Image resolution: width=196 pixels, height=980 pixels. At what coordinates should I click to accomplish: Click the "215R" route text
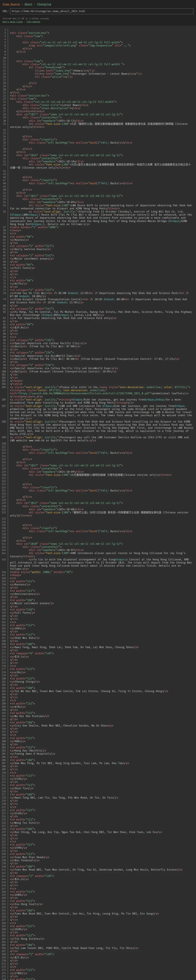point(18,779)
